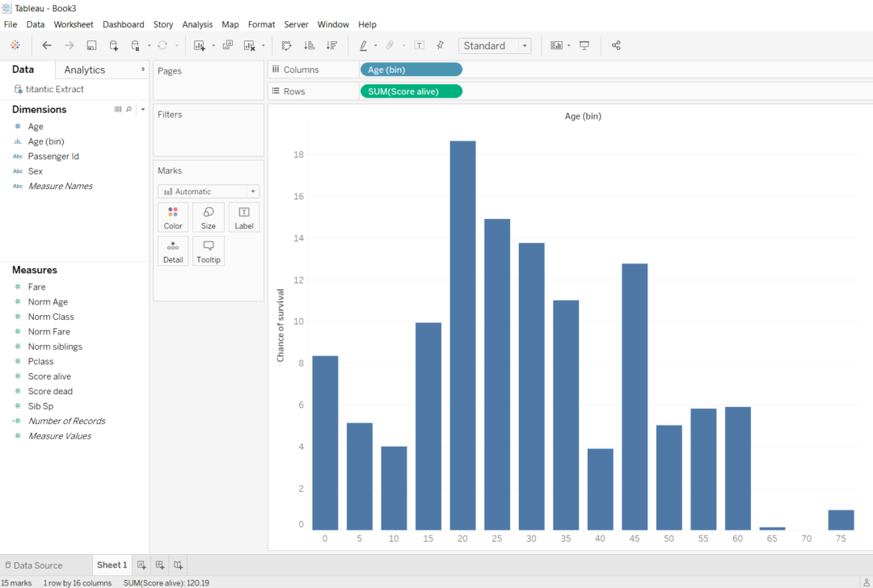Toggle highlighting with the highlight pen
The image size is (873, 588).
point(364,45)
